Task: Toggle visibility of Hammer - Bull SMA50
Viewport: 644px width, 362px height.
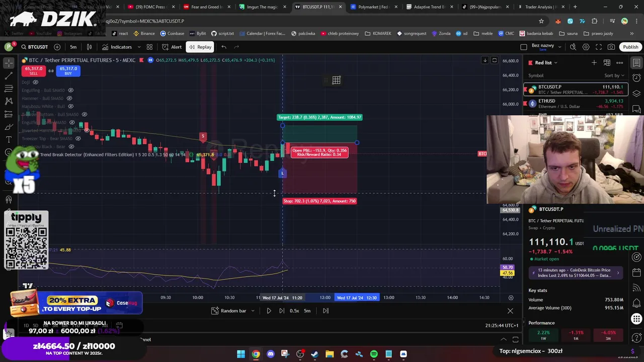Action: [69, 98]
